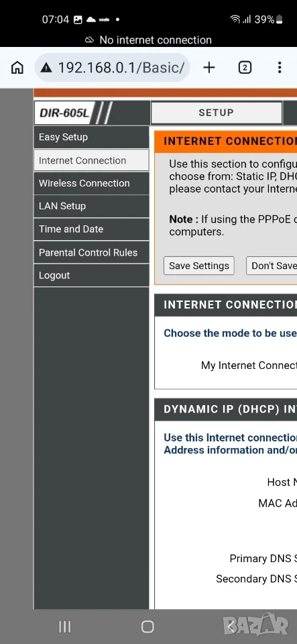Open the tab switcher showing 2 tabs
The height and width of the screenshot is (644, 297).
(245, 68)
